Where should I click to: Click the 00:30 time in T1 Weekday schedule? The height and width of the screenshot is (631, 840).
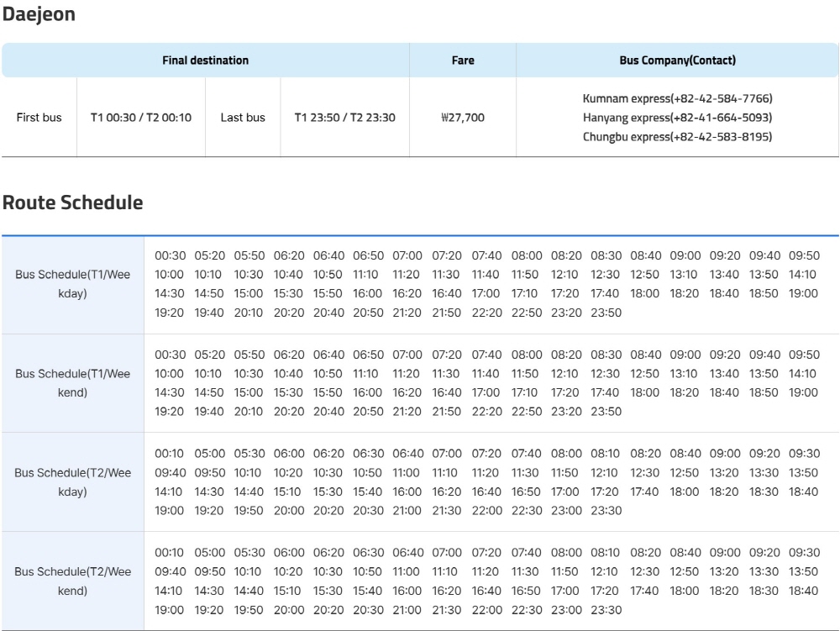[171, 255]
